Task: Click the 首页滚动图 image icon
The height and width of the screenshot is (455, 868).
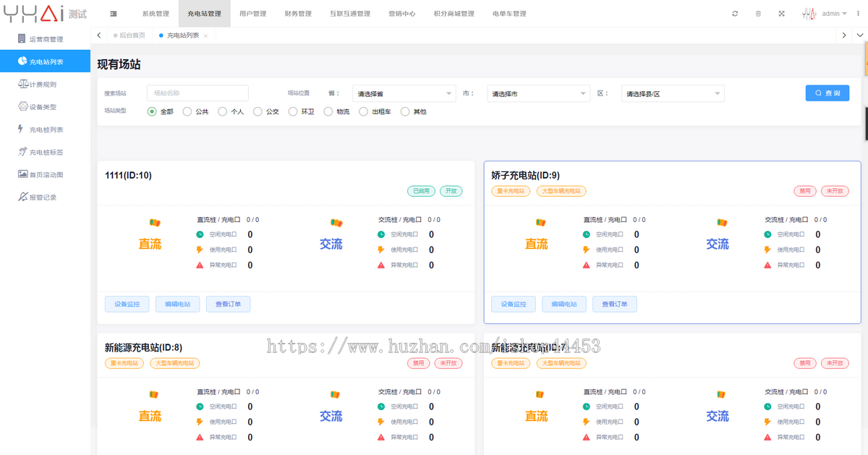Action: [x=22, y=174]
